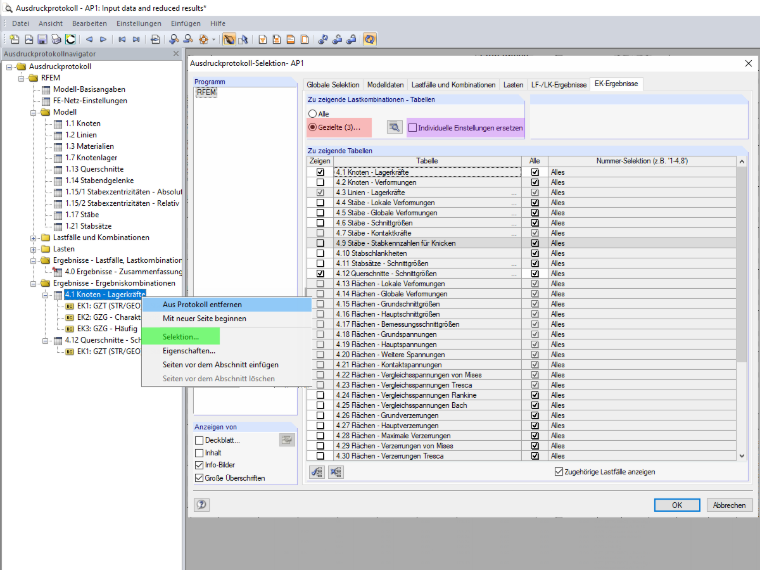Toggle Deckblatt checkbox
Viewport: 760px width, 570px height.
(x=199, y=440)
